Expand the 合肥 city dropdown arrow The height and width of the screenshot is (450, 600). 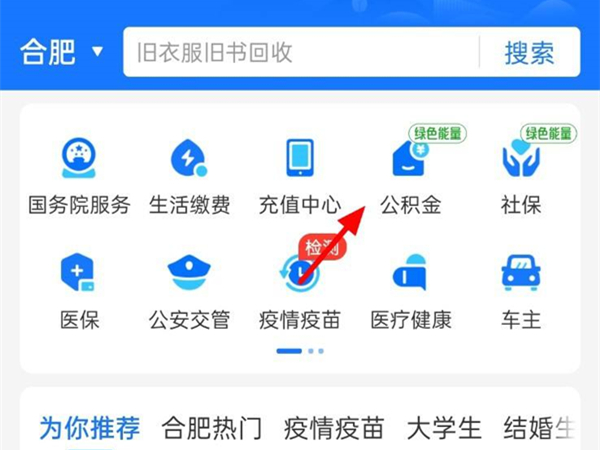pos(98,51)
